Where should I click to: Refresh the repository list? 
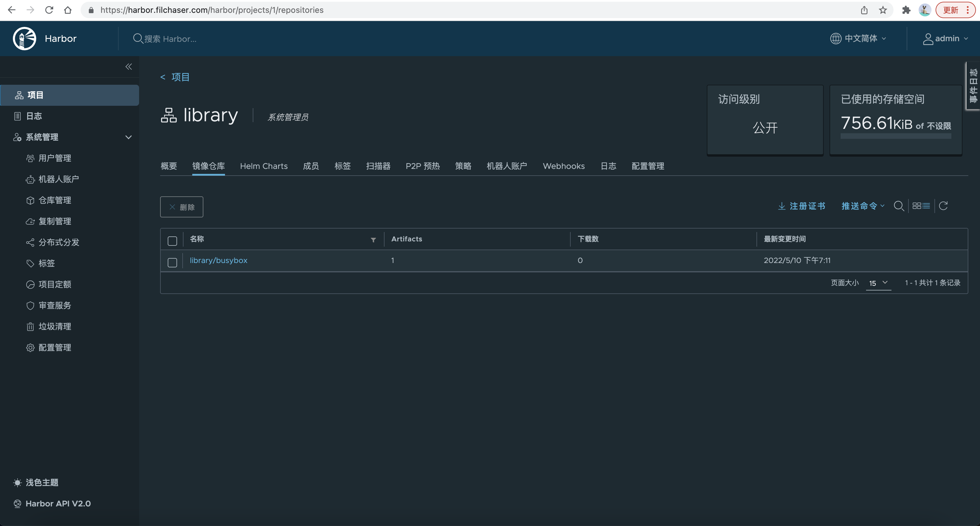(943, 206)
